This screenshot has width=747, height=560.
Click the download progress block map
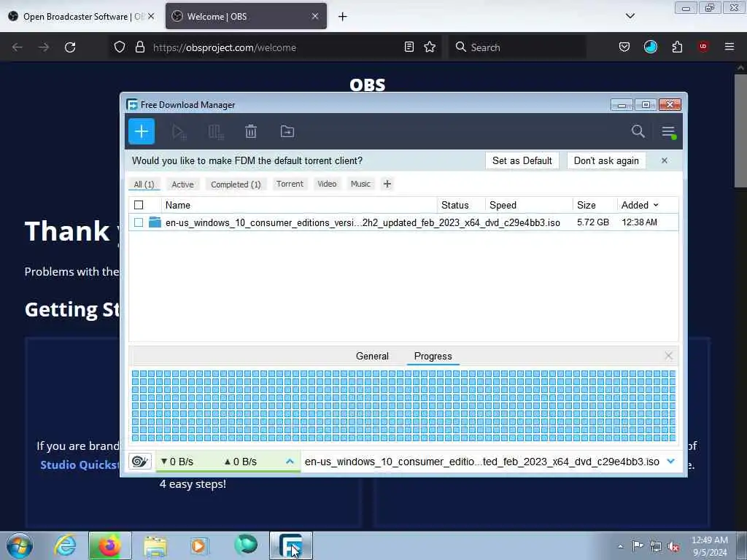tap(403, 406)
